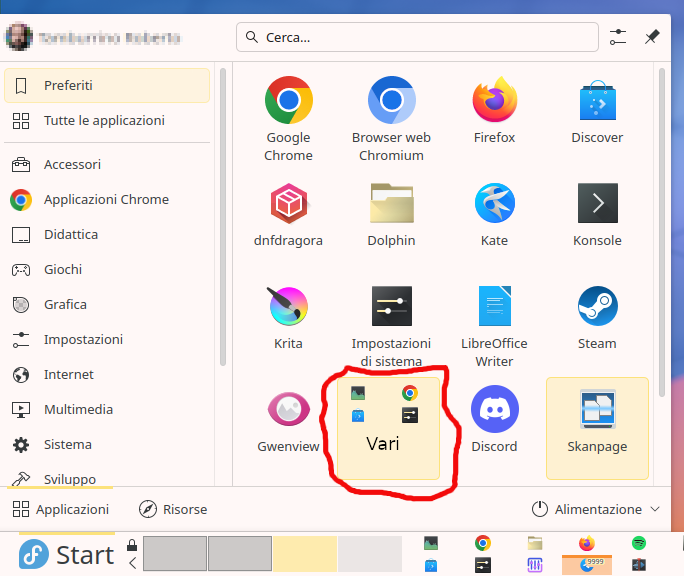684x576 pixels.
Task: Open Discover from the taskbar
Action: (x=431, y=566)
